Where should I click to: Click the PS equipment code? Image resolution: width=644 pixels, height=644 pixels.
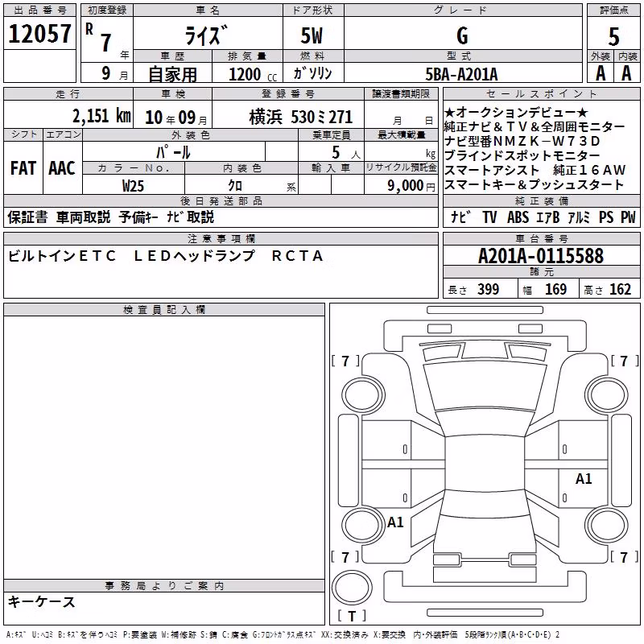[606, 217]
